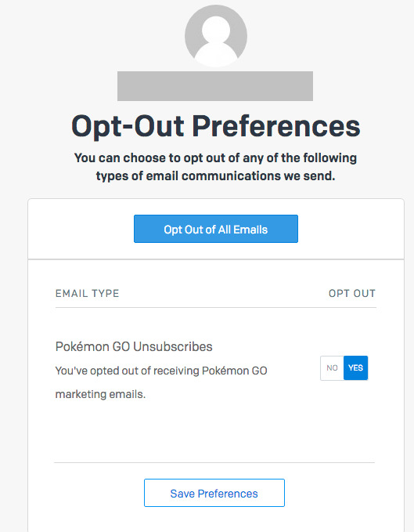Click the "Save" word on the bottom button

tap(182, 494)
